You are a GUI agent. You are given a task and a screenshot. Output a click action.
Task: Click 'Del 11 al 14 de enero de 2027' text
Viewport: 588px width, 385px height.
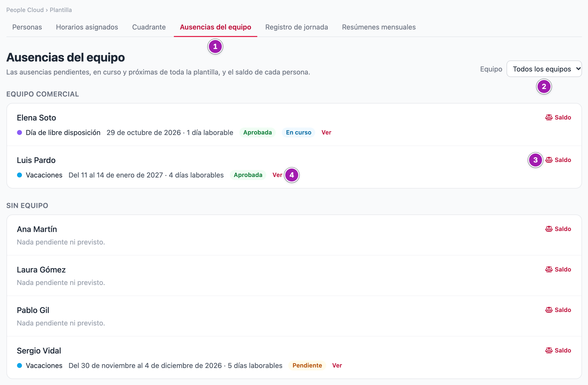tap(116, 175)
